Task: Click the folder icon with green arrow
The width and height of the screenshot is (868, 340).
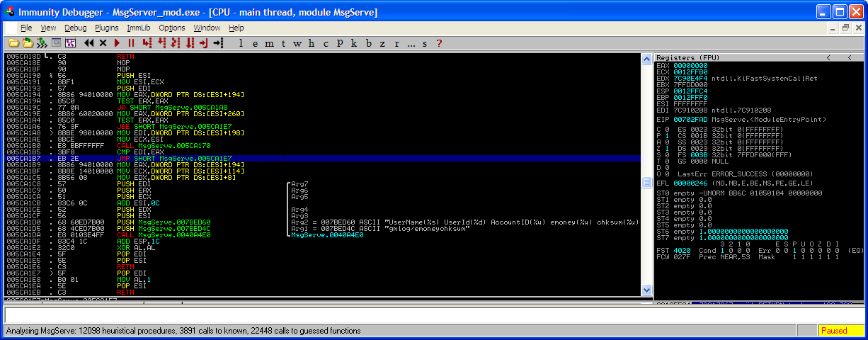Action: point(28,43)
